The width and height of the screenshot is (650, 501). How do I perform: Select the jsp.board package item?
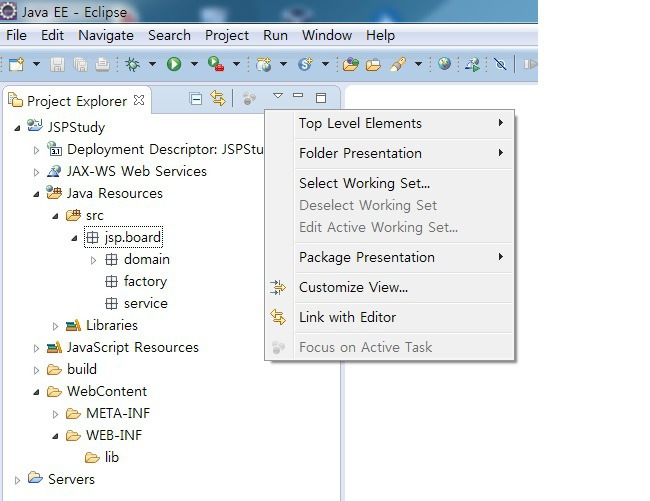coord(124,237)
